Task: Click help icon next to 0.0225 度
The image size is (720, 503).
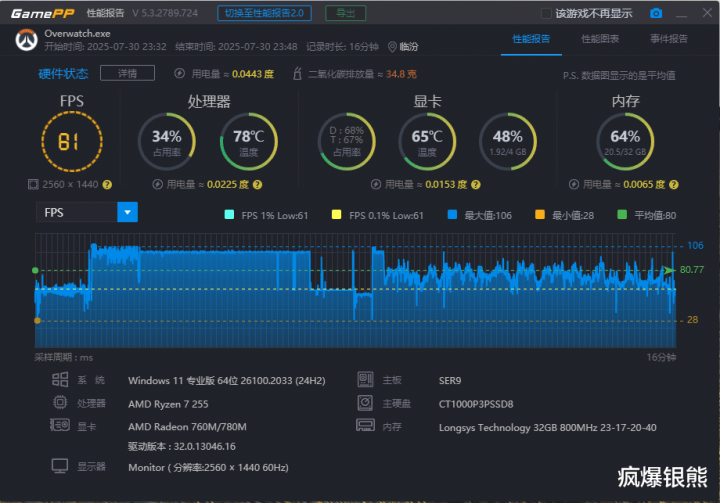Action: coord(257,185)
